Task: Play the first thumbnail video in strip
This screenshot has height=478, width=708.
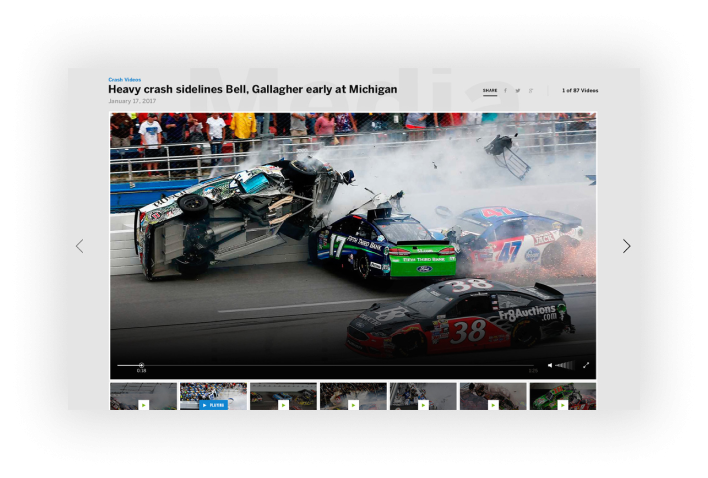Action: (144, 396)
